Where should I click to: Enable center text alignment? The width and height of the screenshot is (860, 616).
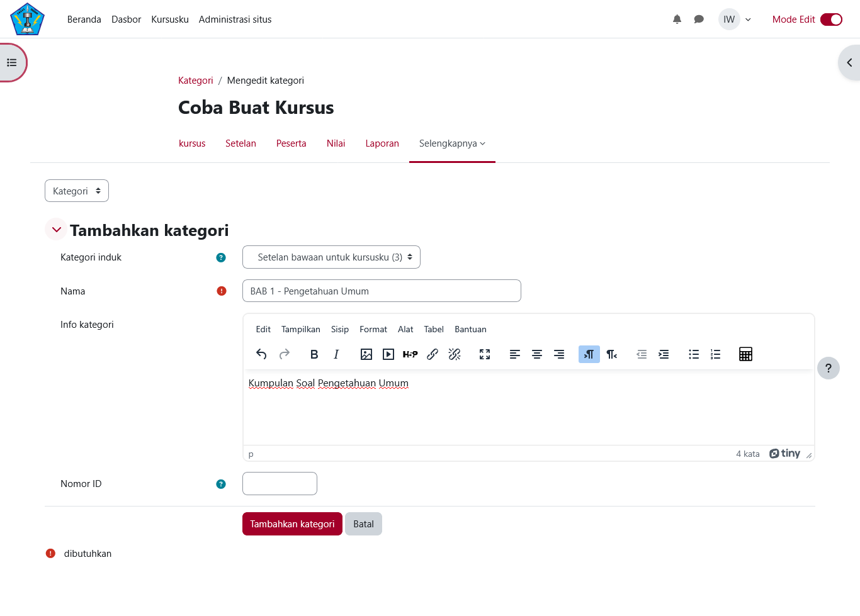point(537,354)
